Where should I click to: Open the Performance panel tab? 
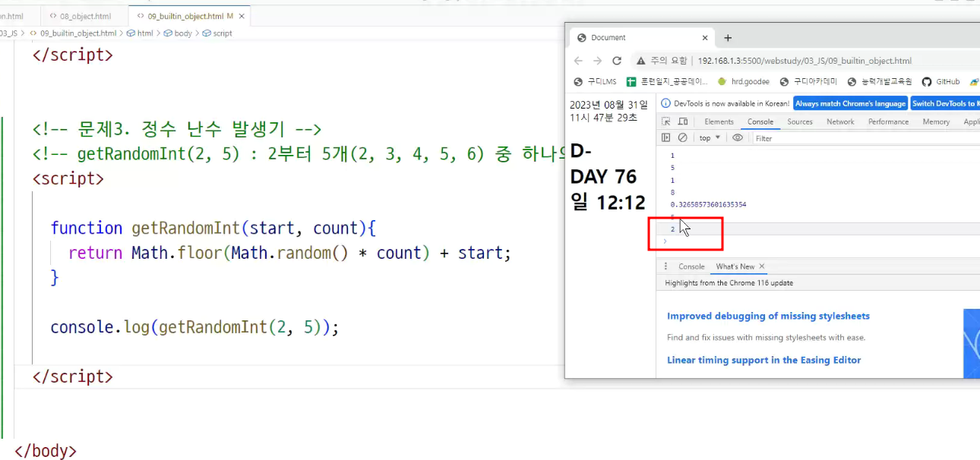point(888,121)
